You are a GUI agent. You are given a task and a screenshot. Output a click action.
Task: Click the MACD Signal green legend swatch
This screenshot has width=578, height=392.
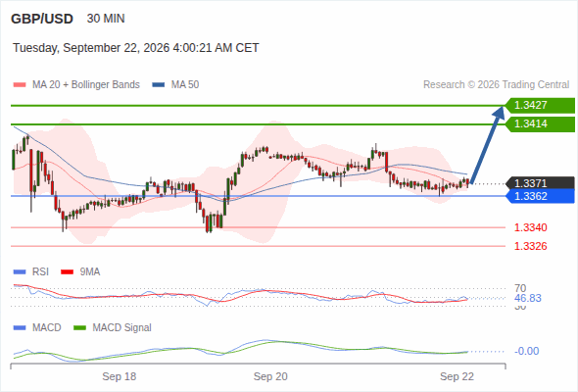click(x=79, y=328)
